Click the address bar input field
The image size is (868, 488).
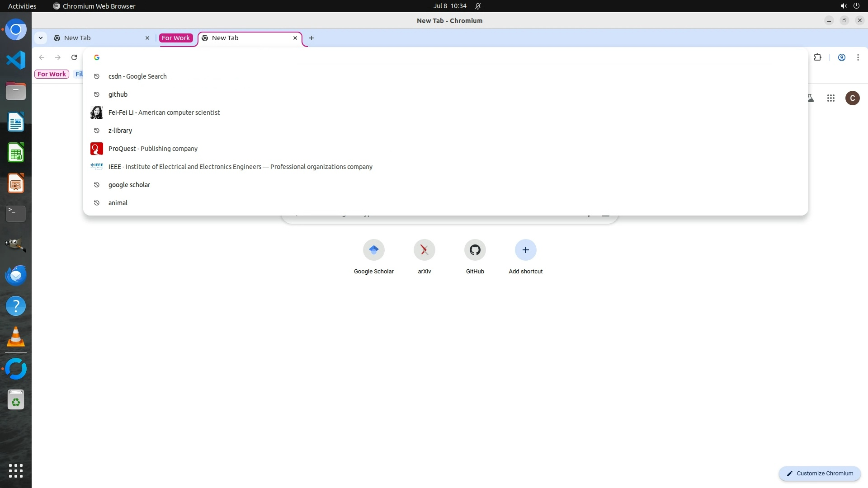(x=407, y=57)
